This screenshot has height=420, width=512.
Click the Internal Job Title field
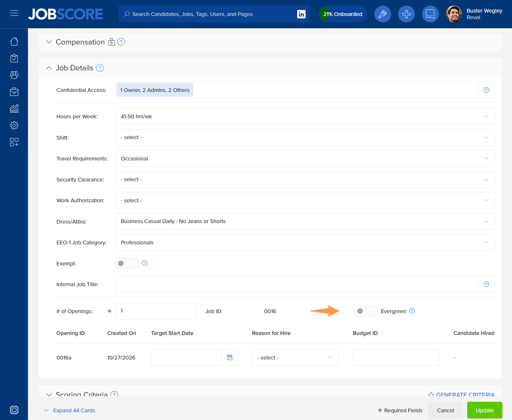[297, 284]
